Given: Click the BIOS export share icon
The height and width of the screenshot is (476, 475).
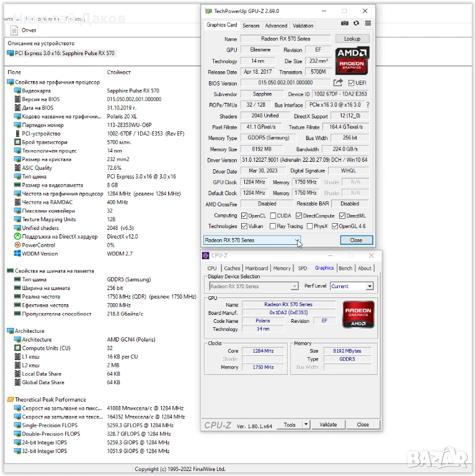Looking at the screenshot, I should (338, 82).
